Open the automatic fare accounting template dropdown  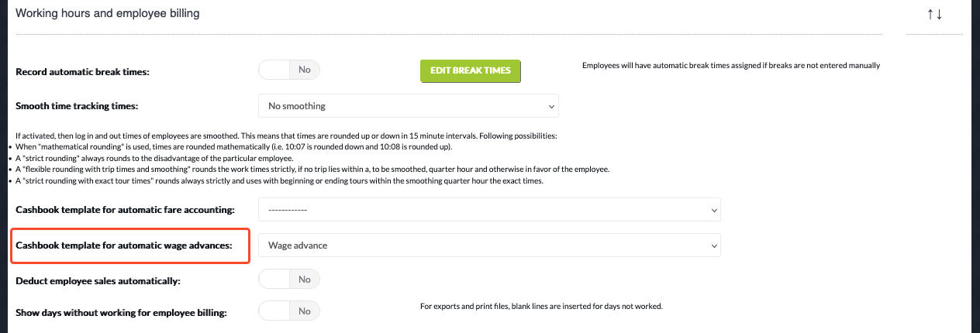tap(489, 210)
